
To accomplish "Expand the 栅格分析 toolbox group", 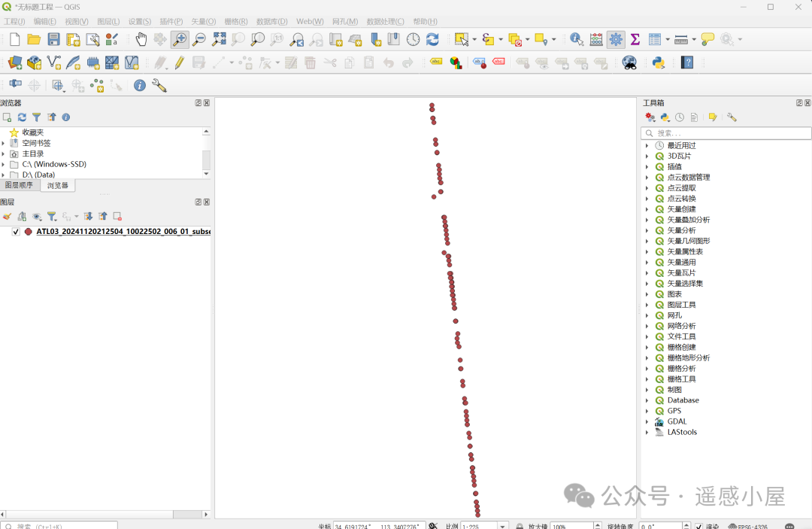I will tap(647, 369).
